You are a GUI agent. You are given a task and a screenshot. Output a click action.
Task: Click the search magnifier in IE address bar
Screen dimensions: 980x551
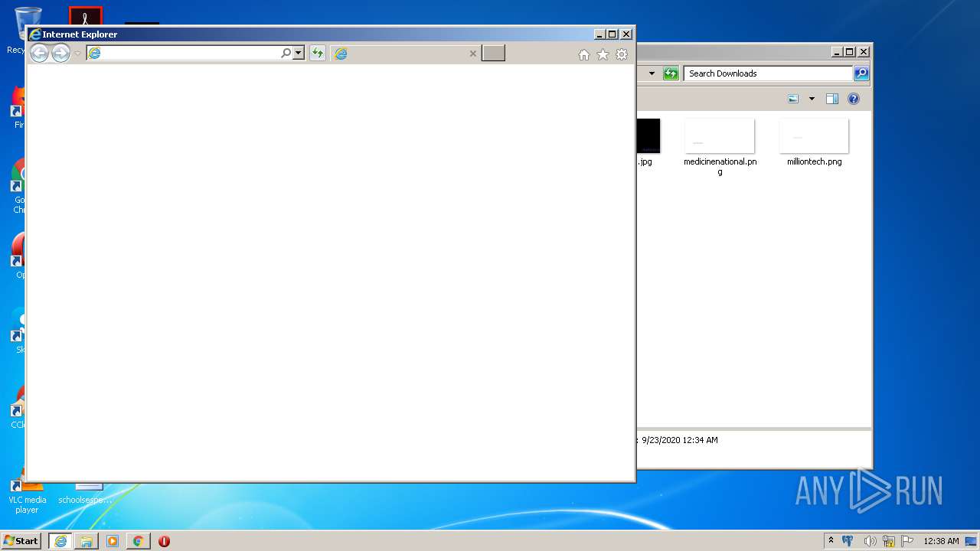point(286,53)
